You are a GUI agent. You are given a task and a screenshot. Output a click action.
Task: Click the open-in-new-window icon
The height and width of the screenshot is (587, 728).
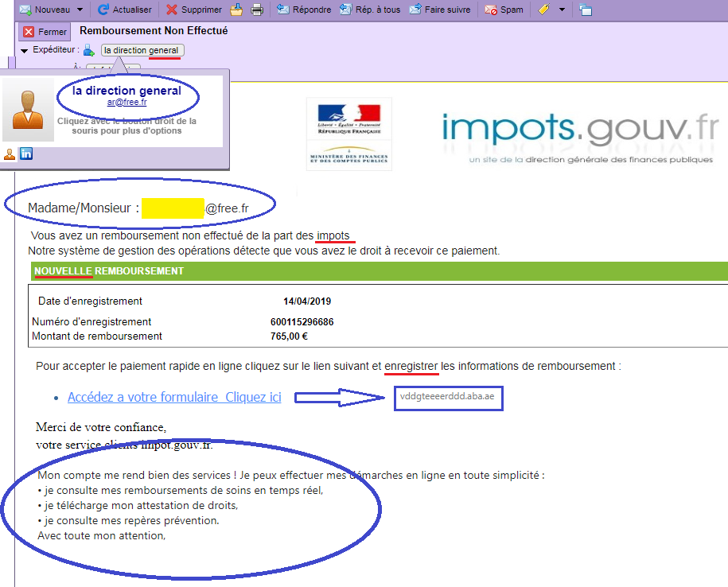(586, 10)
